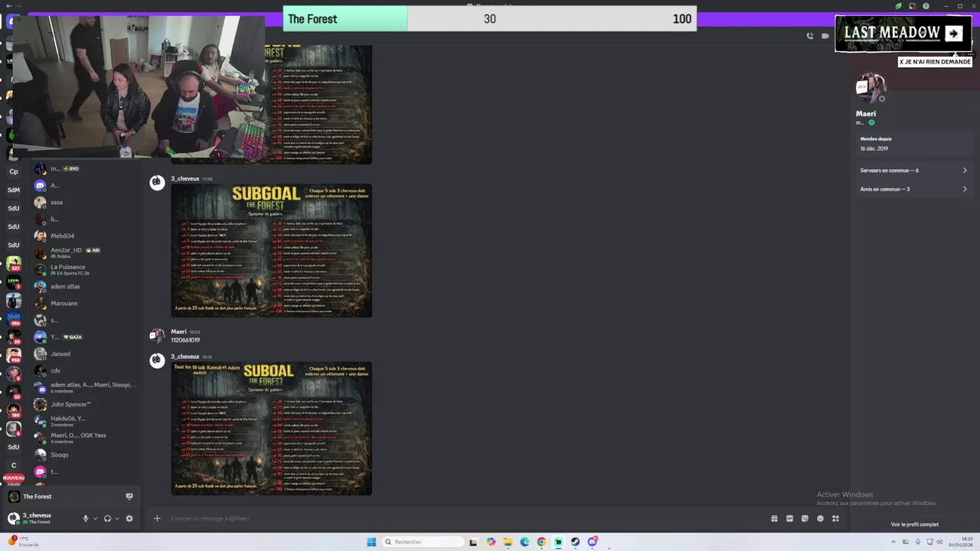Click Voir le profil complet
This screenshot has height=551, width=980.
[x=914, y=524]
